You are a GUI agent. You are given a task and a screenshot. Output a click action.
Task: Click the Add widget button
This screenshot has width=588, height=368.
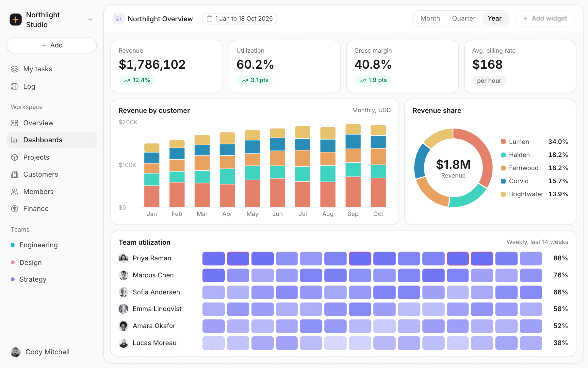coord(545,19)
